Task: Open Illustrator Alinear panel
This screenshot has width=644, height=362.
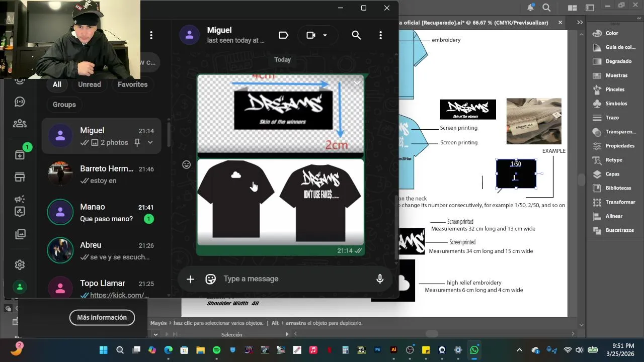Action: pos(608,216)
